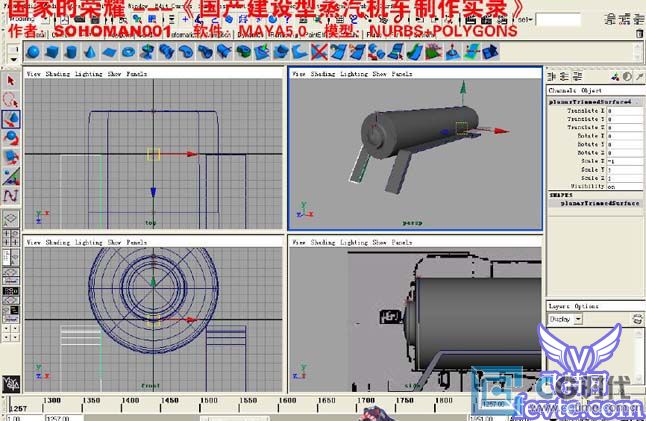
Task: Pick the Show Manipulator tool
Action: click(x=11, y=176)
